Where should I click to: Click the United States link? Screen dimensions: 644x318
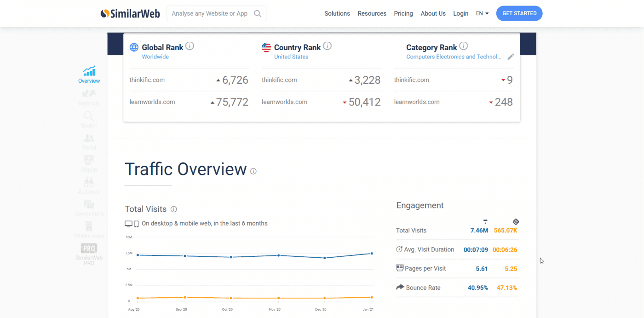coord(291,57)
